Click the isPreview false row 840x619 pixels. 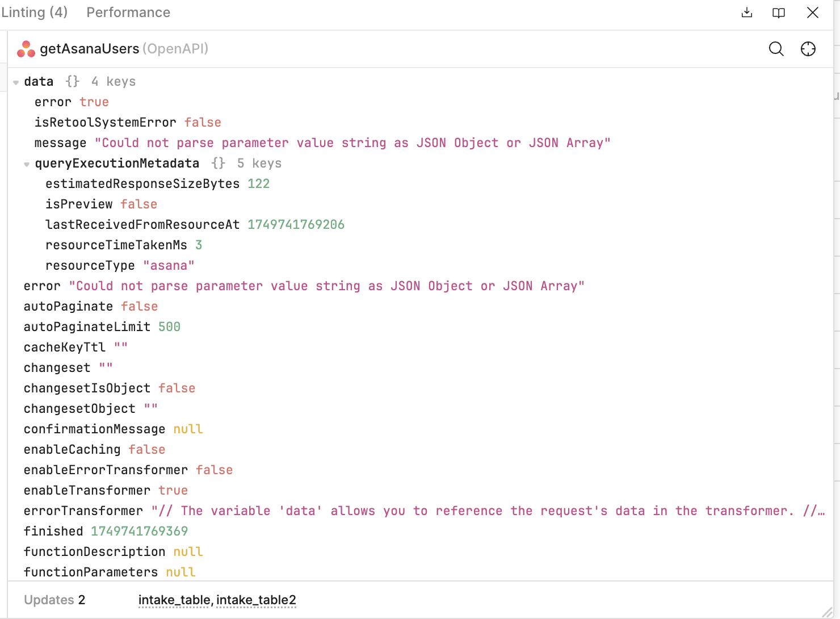(x=101, y=204)
